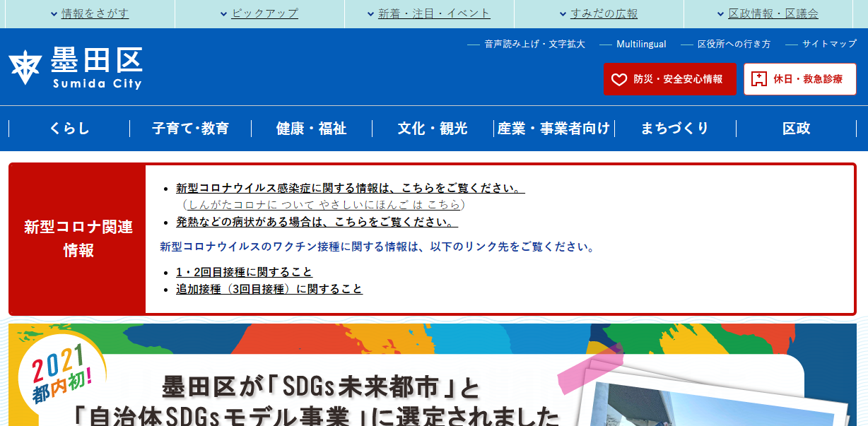The image size is (868, 426).
Task: Open the 1・2回目接種に関すること link
Action: coord(244,272)
